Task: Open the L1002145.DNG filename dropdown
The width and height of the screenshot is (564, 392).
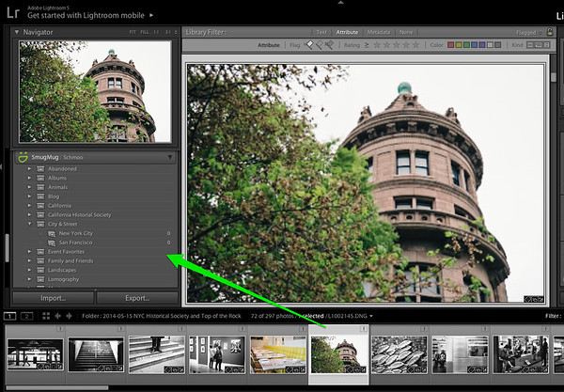Action: point(371,316)
